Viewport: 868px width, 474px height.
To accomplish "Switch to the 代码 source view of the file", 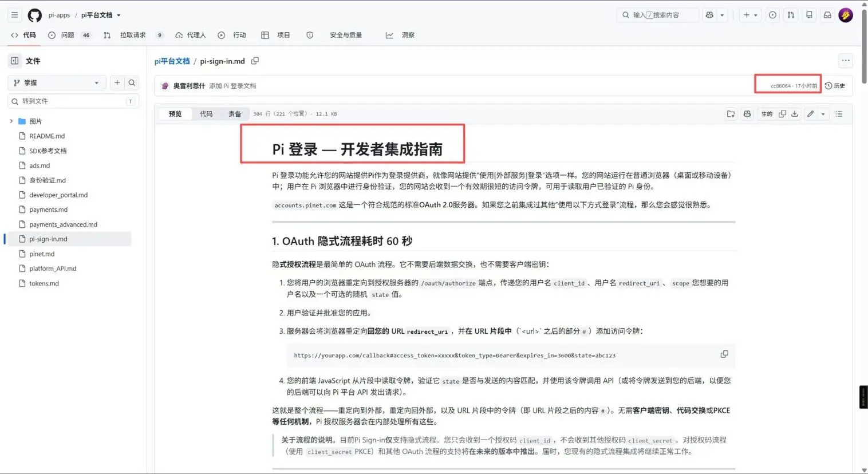I will pos(206,114).
